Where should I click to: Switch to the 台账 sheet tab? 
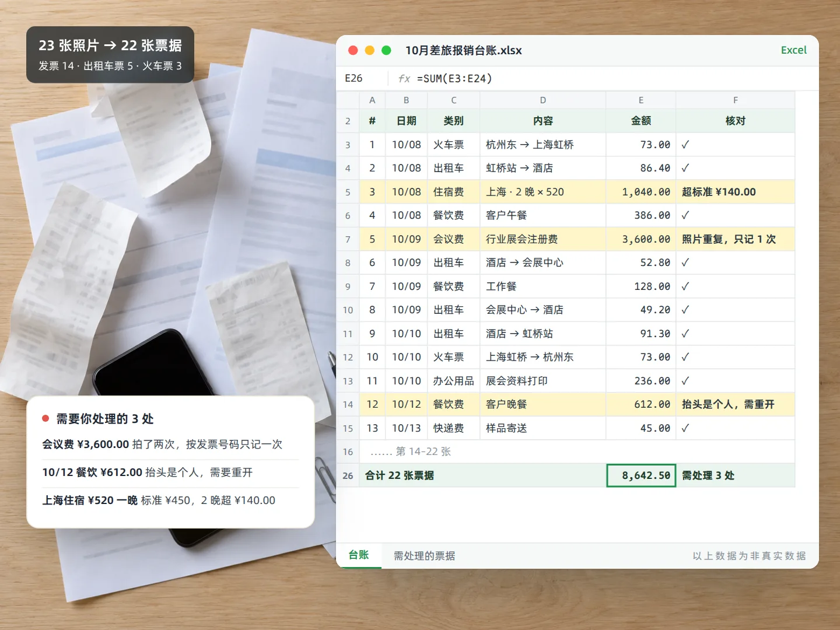(359, 555)
